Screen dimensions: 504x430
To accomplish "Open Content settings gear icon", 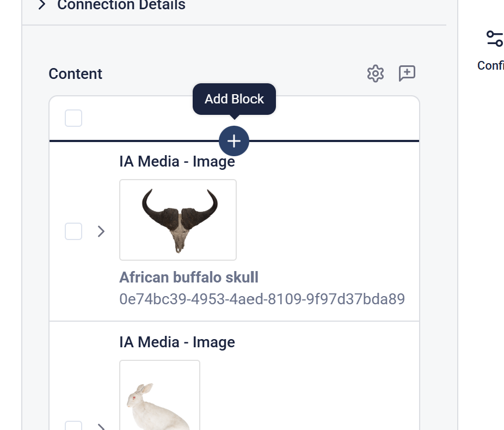I will [x=376, y=73].
